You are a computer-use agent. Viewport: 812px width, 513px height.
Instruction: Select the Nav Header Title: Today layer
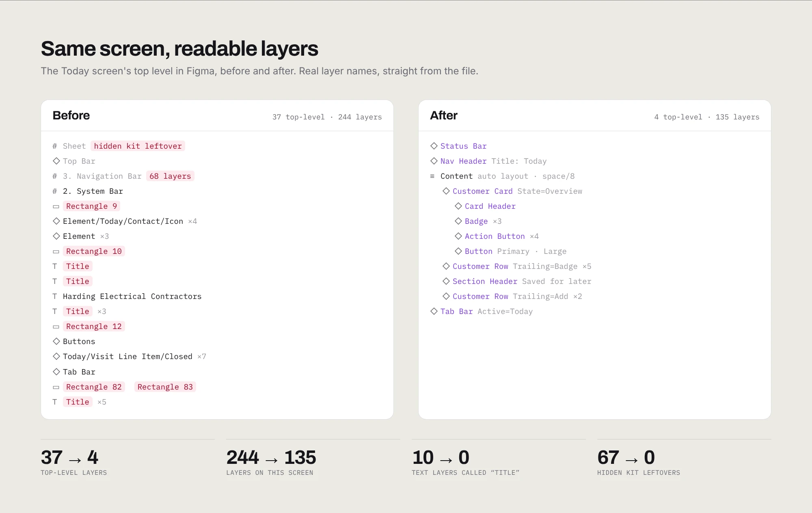pyautogui.click(x=488, y=161)
